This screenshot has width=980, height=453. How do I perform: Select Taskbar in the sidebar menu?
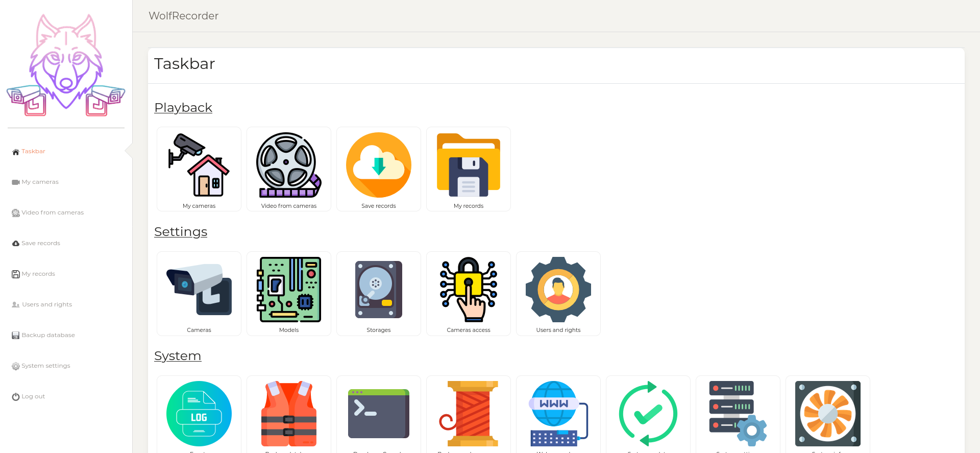[33, 152]
